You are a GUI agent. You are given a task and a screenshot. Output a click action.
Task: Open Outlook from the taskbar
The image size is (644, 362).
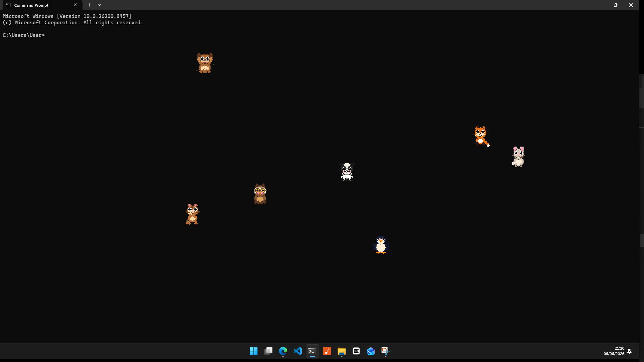tap(371, 351)
